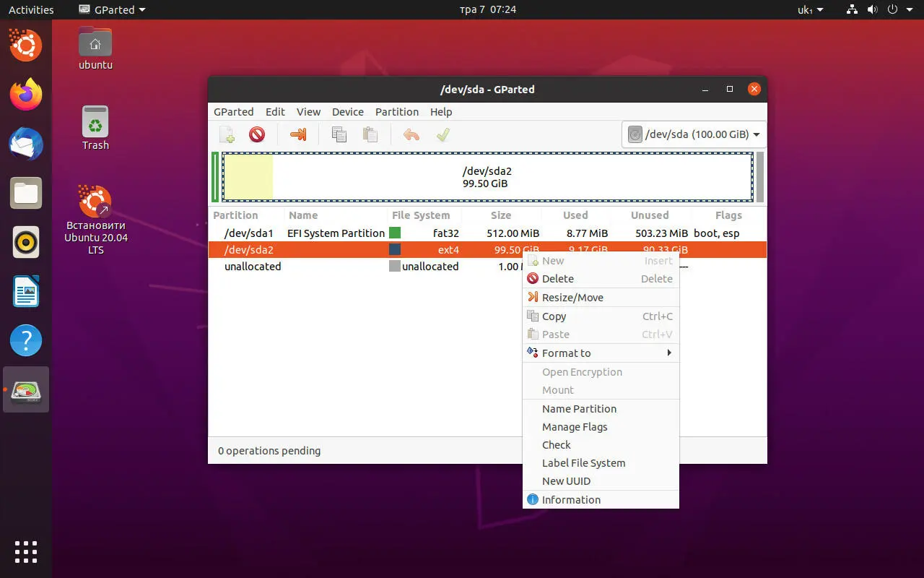Click the Resize/Move toolbar icon

[298, 134]
